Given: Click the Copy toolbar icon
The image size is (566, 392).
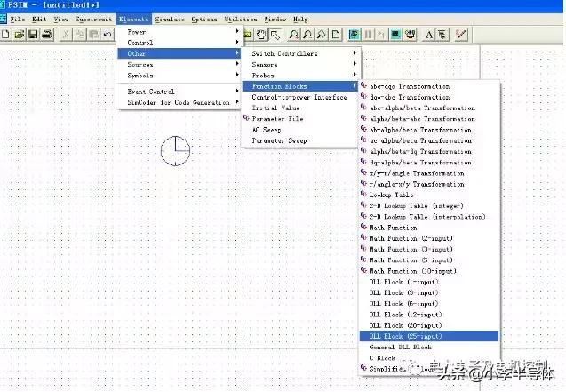Looking at the screenshot, I should [80, 35].
